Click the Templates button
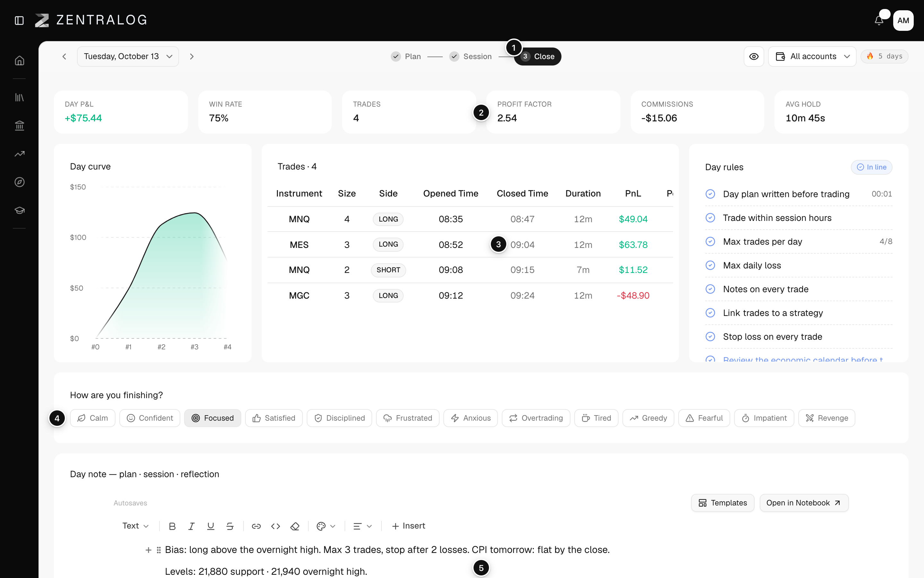 click(723, 503)
